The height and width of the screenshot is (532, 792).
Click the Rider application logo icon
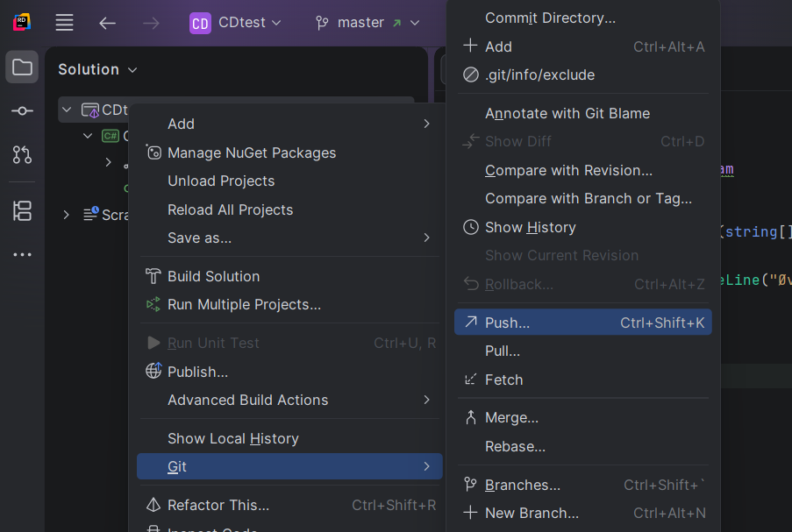point(22,22)
